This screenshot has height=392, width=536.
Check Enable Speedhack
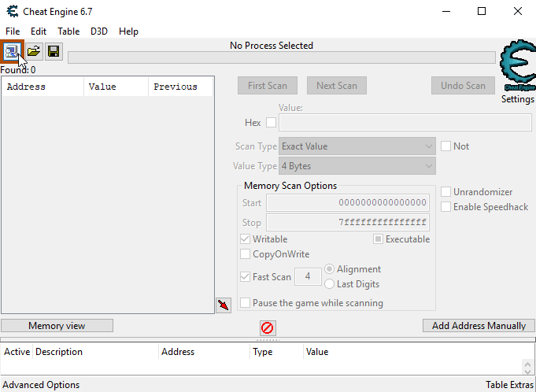445,207
